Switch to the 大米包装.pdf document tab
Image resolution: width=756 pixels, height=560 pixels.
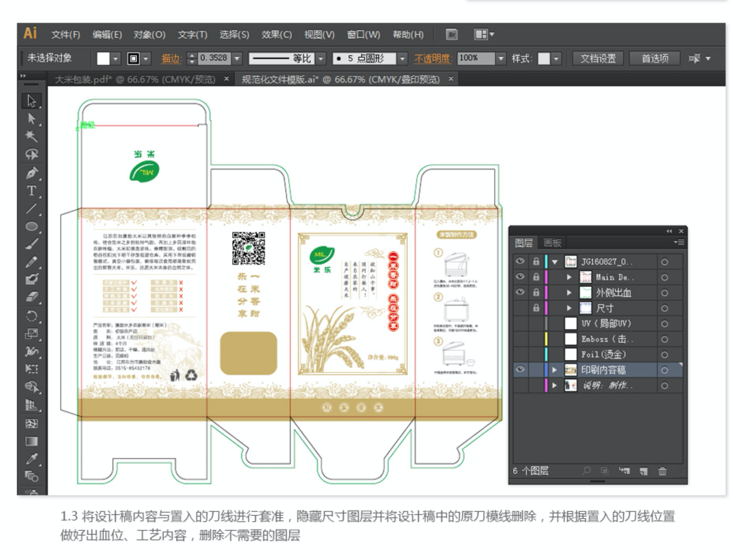[x=135, y=79]
